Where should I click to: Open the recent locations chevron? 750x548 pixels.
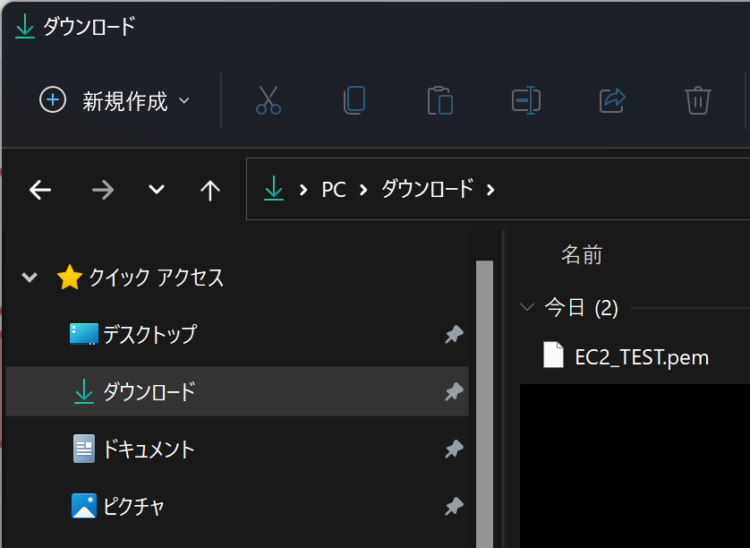coord(156,190)
